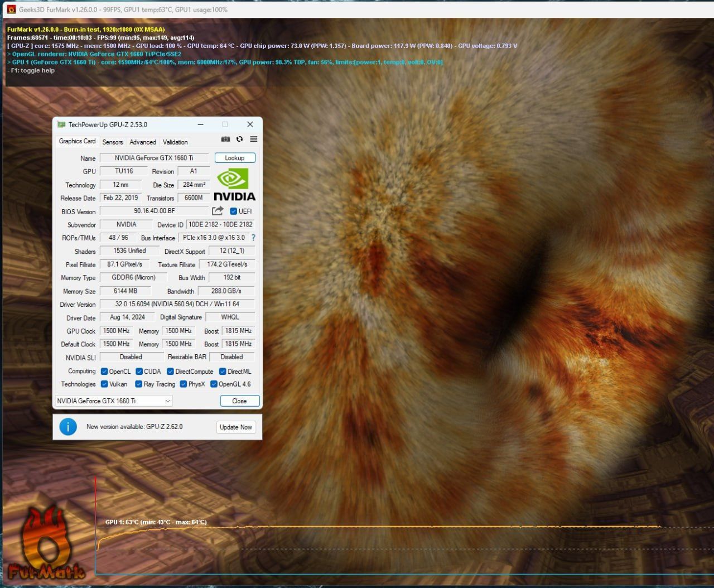This screenshot has height=588, width=714.
Task: Open the Validation tab
Action: tap(175, 142)
